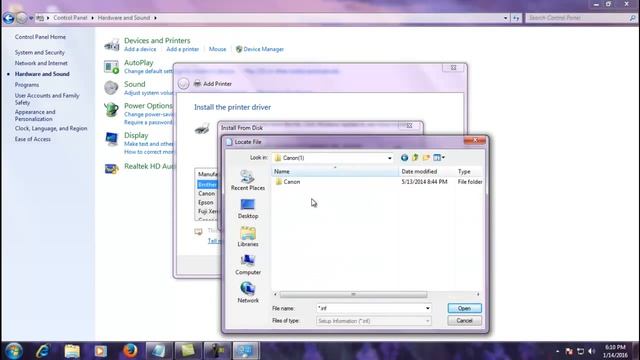The width and height of the screenshot is (640, 360).
Task: Click the network icon in system tray
Action: coord(580,351)
